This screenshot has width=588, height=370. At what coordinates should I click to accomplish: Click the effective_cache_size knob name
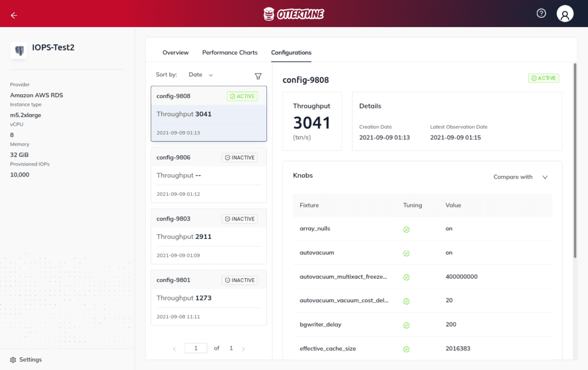(x=328, y=348)
